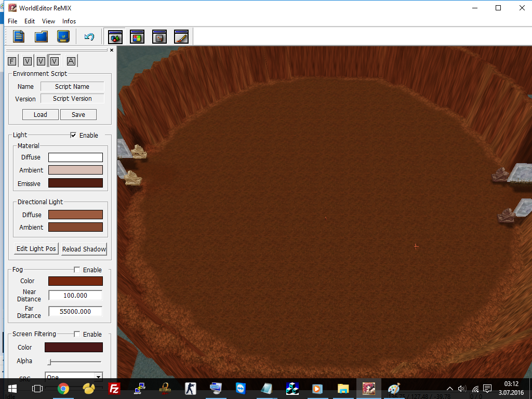
Task: Open the Action Center notifications icon
Action: pyautogui.click(x=487, y=389)
